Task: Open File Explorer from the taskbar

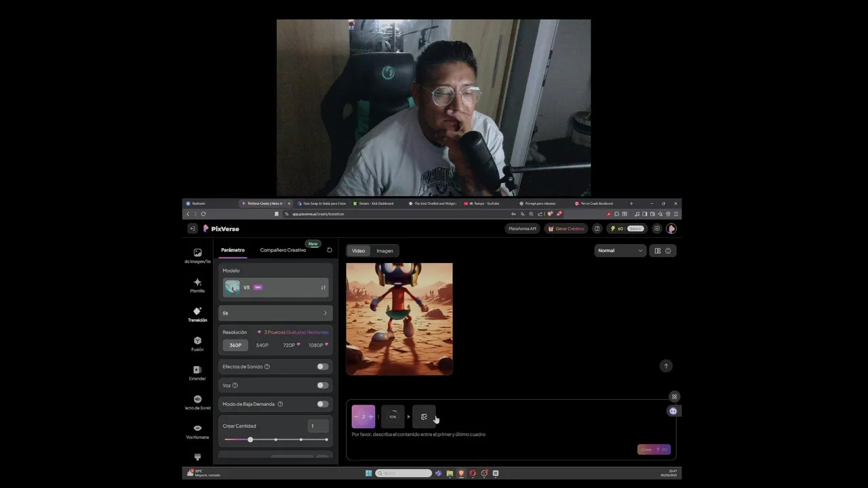Action: (x=450, y=473)
